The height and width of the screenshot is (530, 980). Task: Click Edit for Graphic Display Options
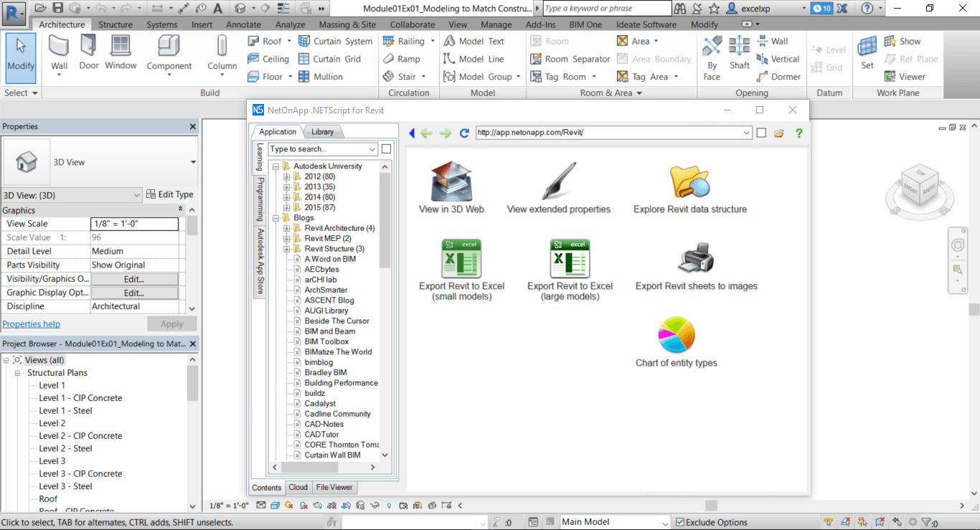(134, 293)
